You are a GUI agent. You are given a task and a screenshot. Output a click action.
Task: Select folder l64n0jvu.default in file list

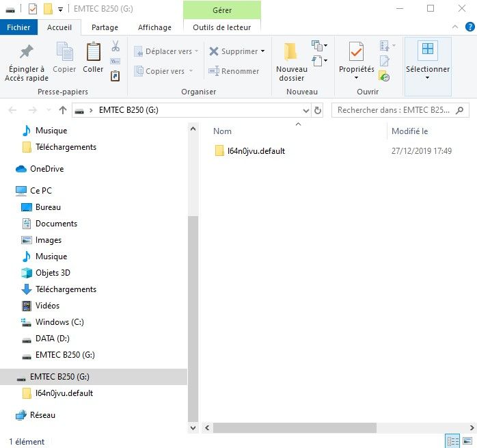(x=249, y=150)
